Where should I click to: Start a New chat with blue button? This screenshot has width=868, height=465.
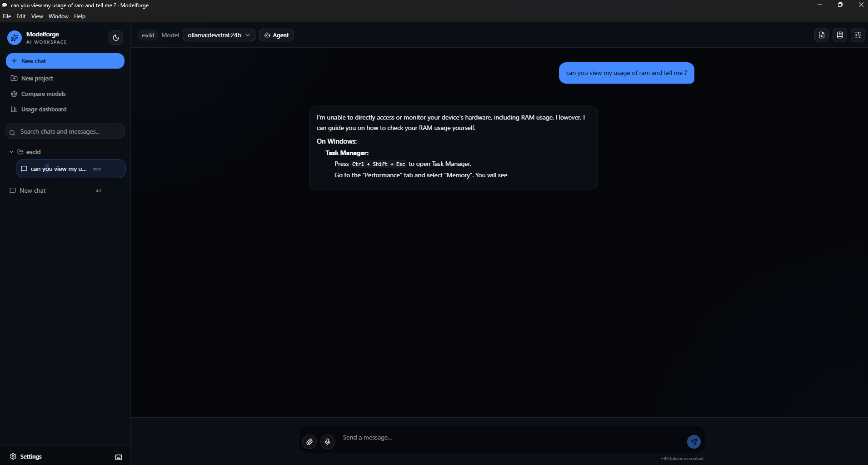[65, 61]
